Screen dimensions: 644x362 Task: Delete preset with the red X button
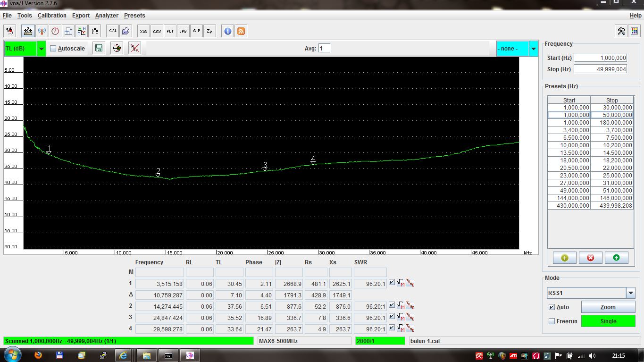590,258
